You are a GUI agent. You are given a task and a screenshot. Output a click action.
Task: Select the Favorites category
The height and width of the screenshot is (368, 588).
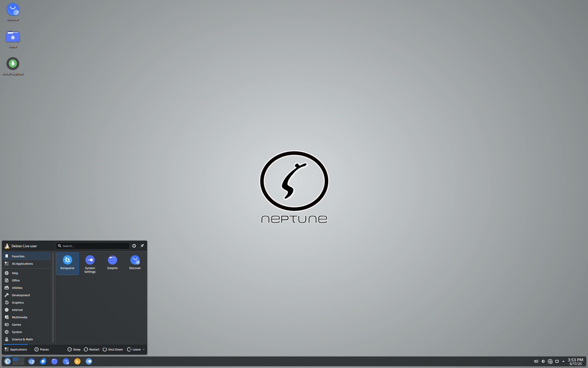[x=26, y=256]
